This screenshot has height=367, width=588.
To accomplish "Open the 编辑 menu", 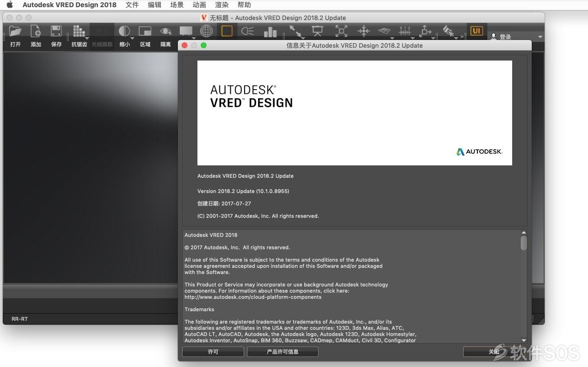I will pos(155,5).
